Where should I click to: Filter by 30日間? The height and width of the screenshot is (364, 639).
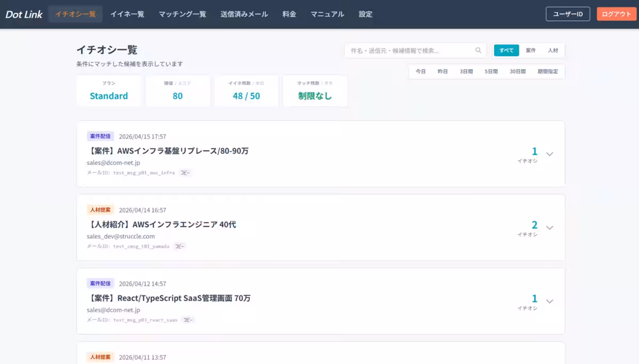[518, 71]
